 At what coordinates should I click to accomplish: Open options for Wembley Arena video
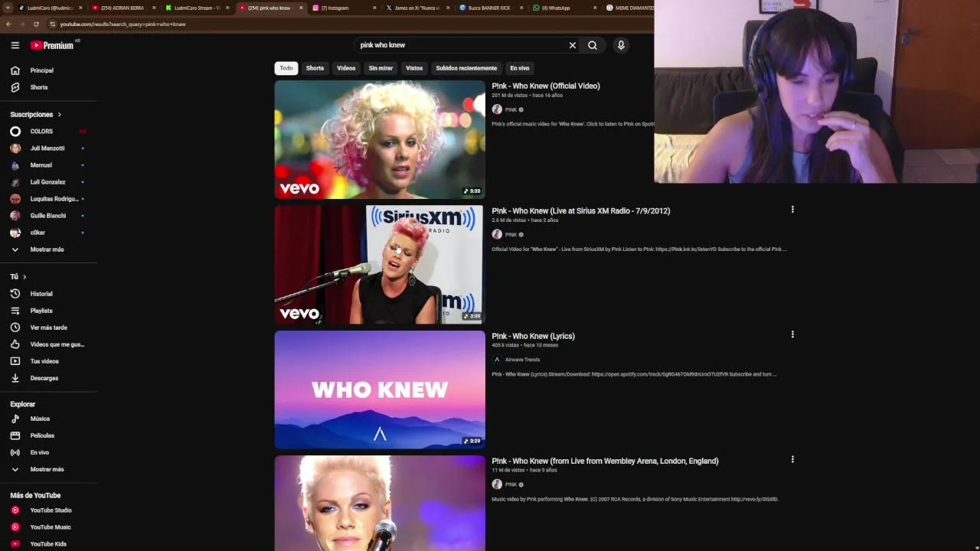(x=792, y=459)
